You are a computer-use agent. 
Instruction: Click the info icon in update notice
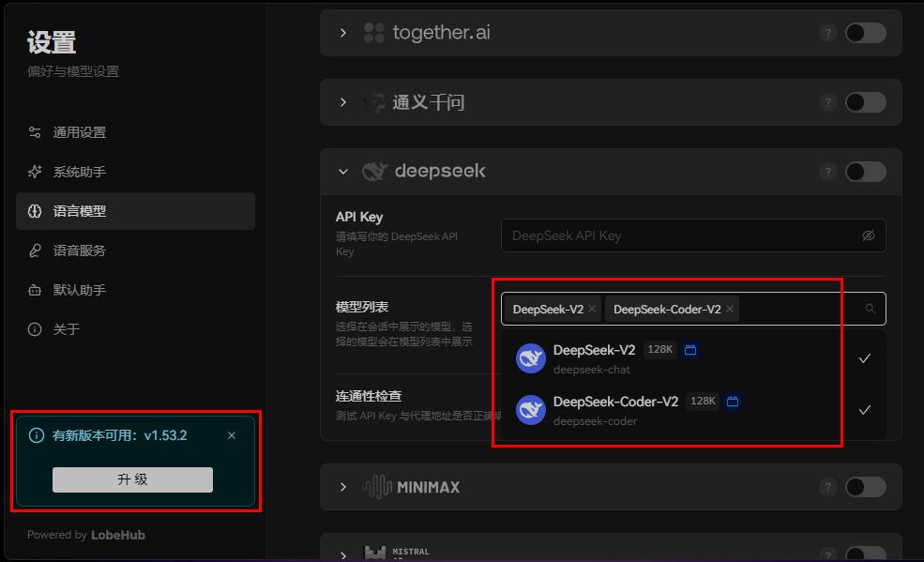pyautogui.click(x=37, y=435)
